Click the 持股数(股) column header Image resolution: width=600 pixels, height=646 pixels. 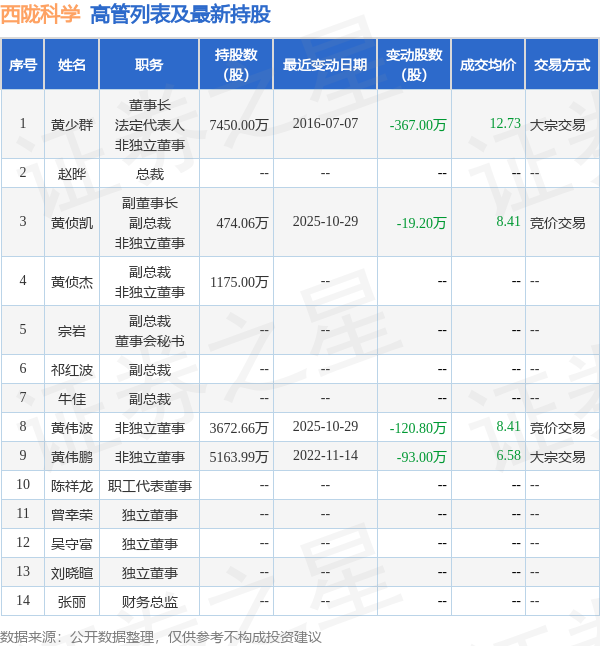coord(236,64)
